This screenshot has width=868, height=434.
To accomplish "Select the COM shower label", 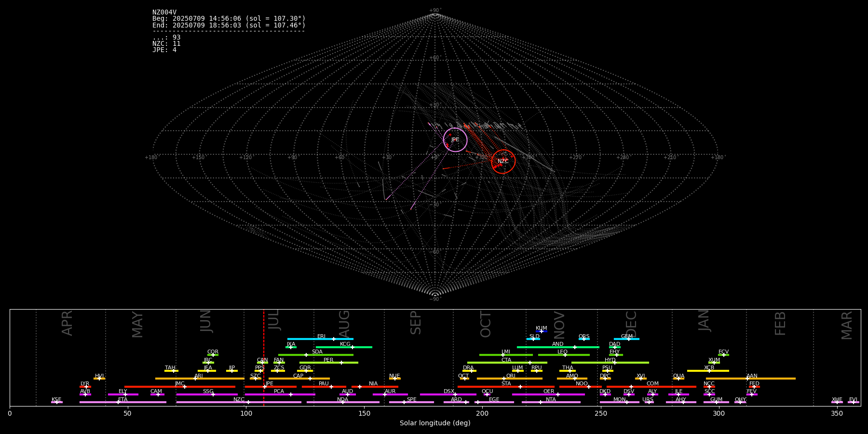I will point(652,384).
